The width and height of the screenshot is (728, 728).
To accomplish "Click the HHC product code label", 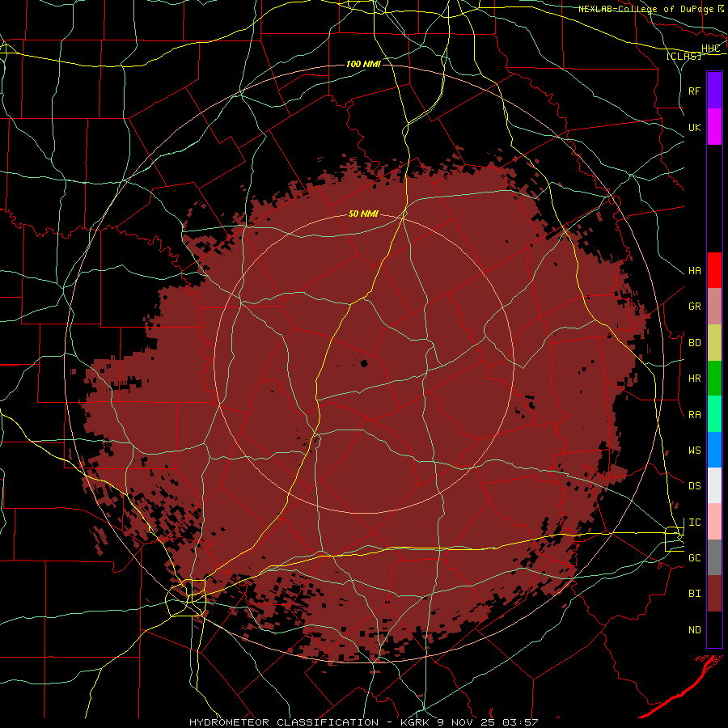I will (710, 49).
